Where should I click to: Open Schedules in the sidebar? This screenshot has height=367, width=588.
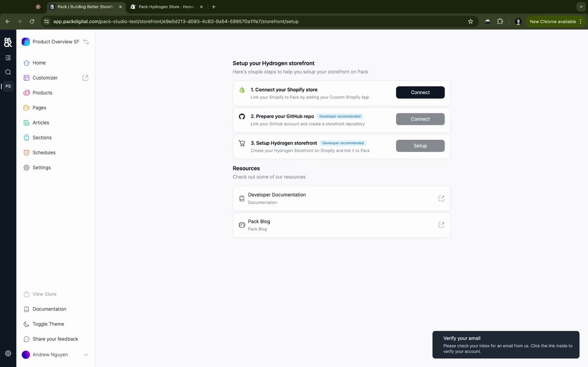44,152
